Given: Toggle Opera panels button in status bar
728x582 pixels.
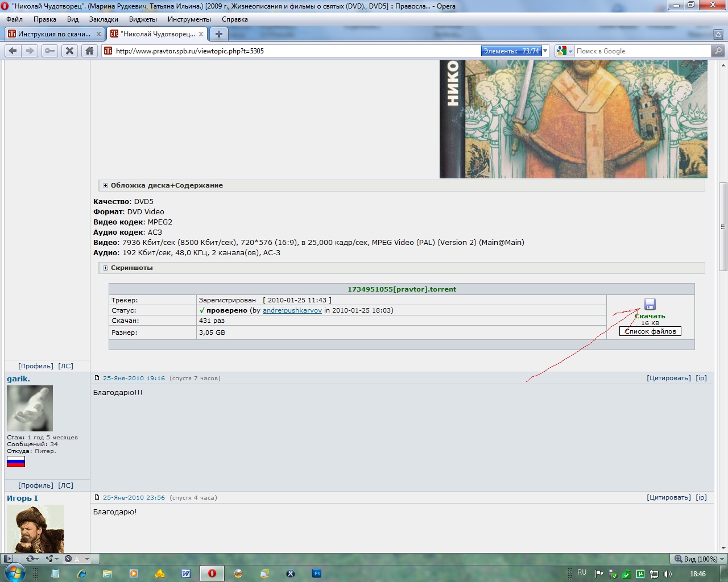Looking at the screenshot, I should (x=8, y=559).
